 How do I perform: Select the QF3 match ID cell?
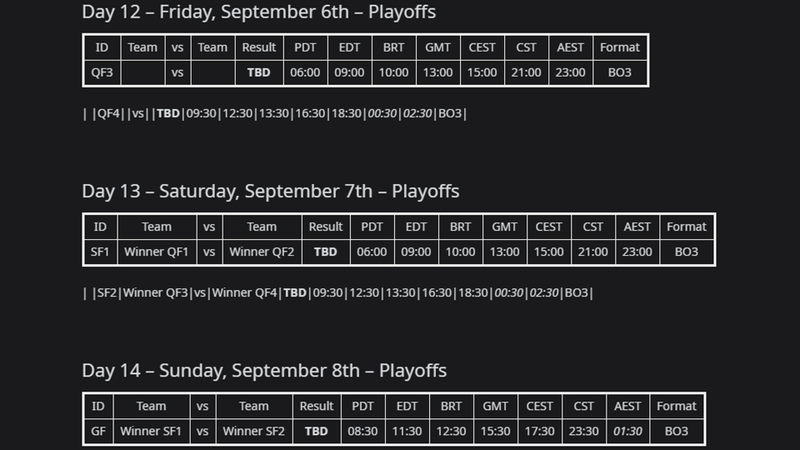[x=102, y=72]
